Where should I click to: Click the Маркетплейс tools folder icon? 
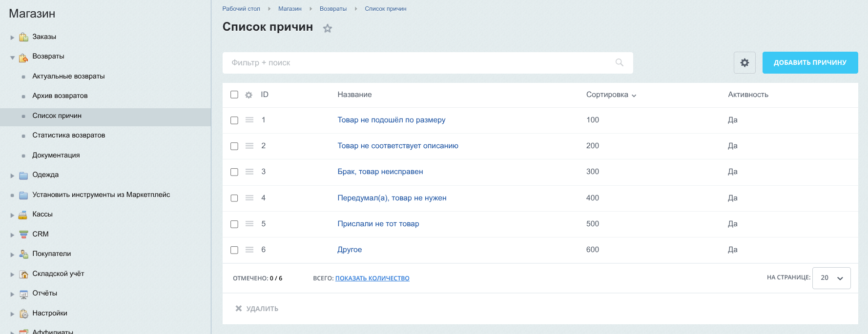pos(23,195)
